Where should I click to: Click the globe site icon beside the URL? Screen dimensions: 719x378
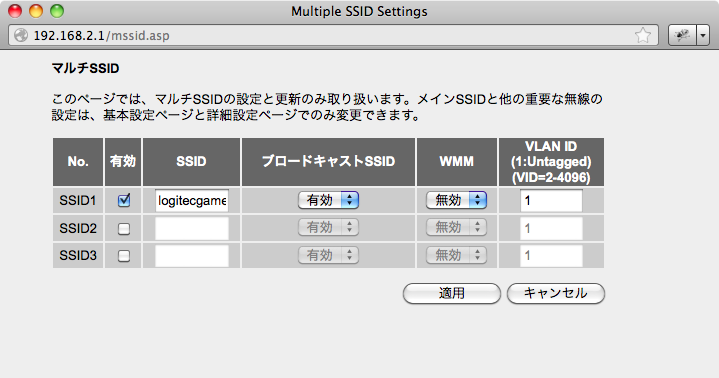[x=21, y=35]
